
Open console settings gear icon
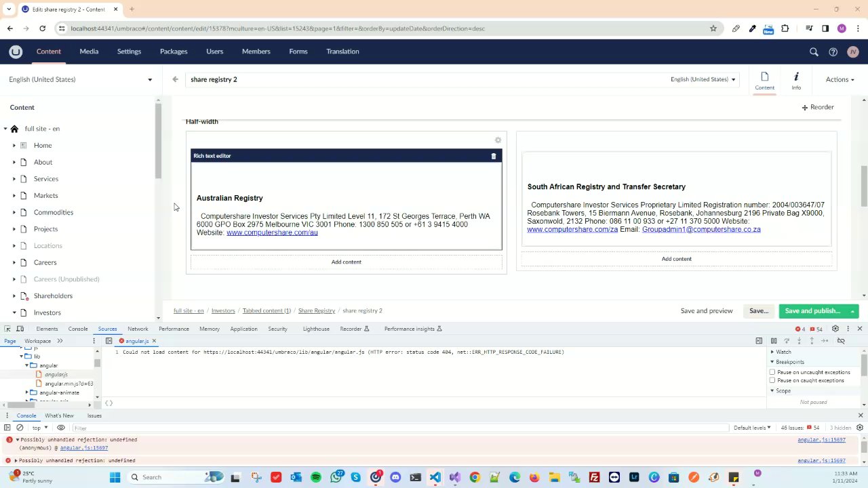pyautogui.click(x=860, y=428)
